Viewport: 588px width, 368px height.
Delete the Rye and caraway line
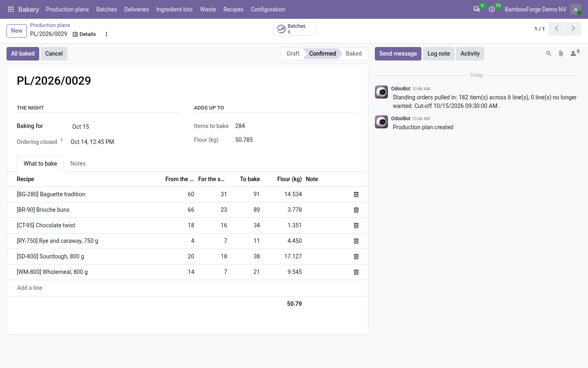(x=356, y=241)
